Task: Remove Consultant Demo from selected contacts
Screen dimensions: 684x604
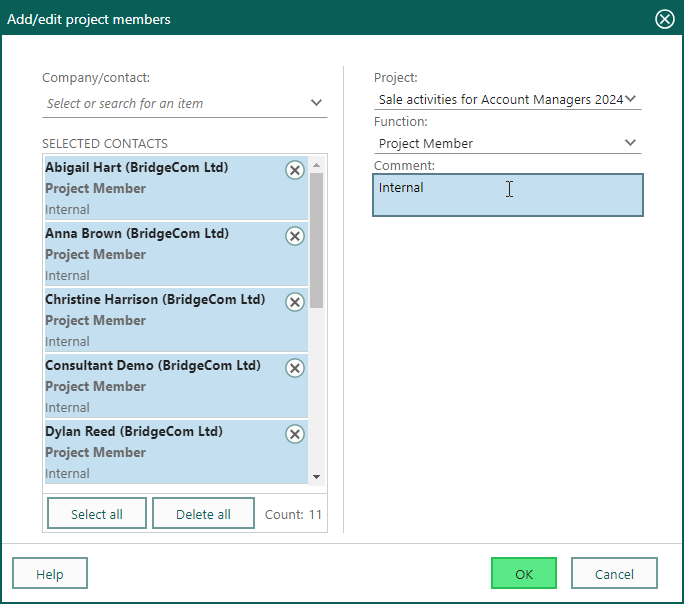Action: pyautogui.click(x=295, y=368)
